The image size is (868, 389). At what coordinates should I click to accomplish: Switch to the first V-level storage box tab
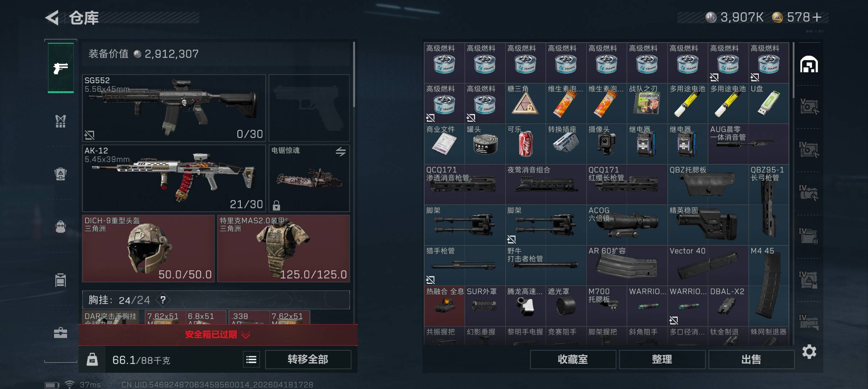(809, 106)
